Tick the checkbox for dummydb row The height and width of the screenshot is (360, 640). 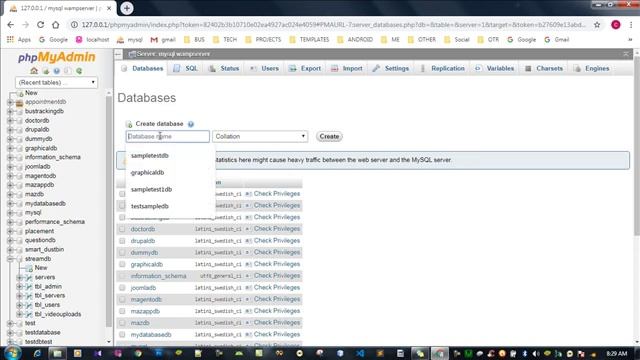[122, 253]
